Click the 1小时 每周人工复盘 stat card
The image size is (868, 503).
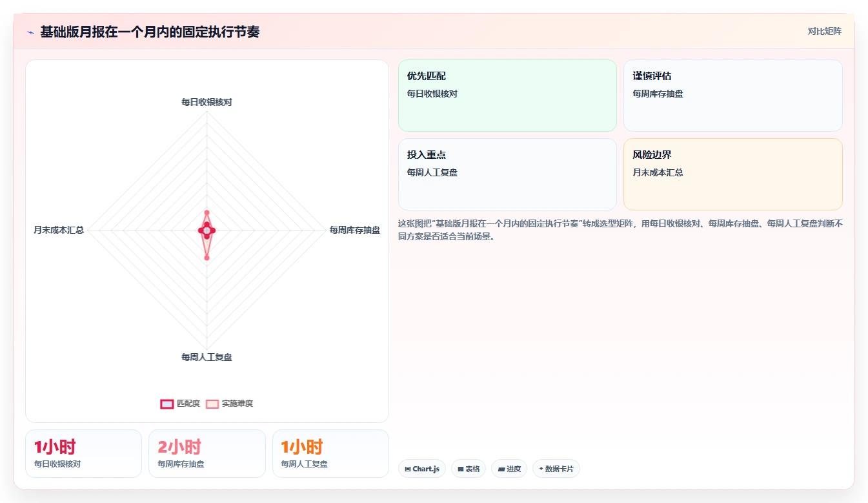click(330, 453)
